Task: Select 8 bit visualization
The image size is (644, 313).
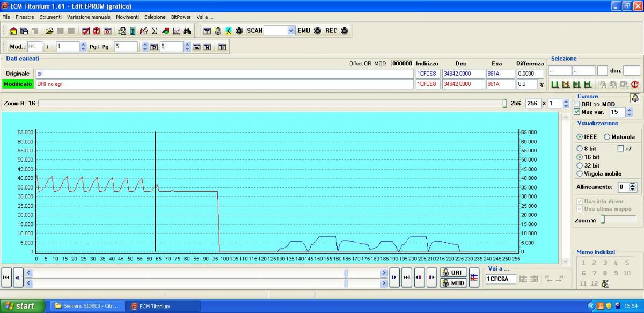Action: pos(580,149)
